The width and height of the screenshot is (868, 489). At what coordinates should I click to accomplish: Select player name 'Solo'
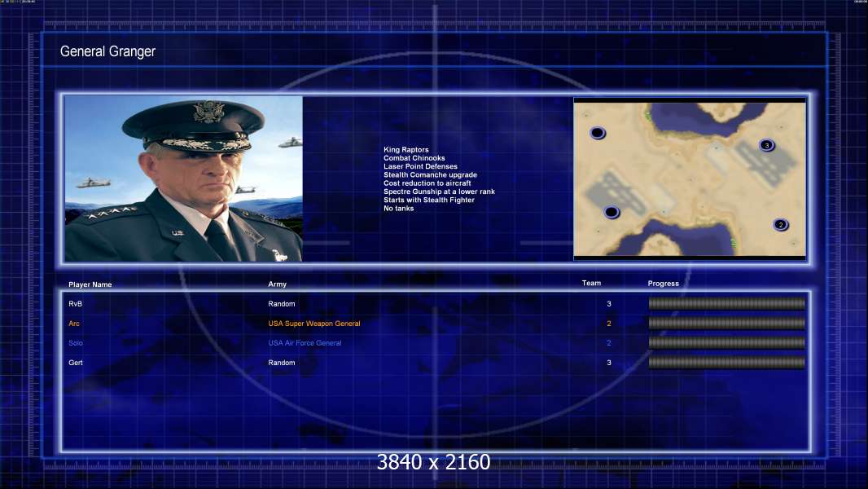[75, 343]
